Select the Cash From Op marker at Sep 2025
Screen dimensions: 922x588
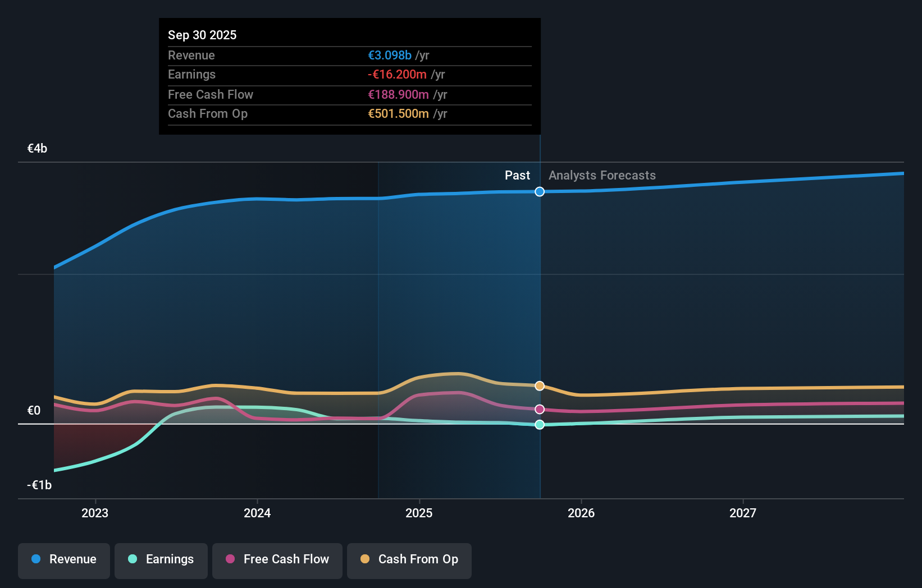540,385
